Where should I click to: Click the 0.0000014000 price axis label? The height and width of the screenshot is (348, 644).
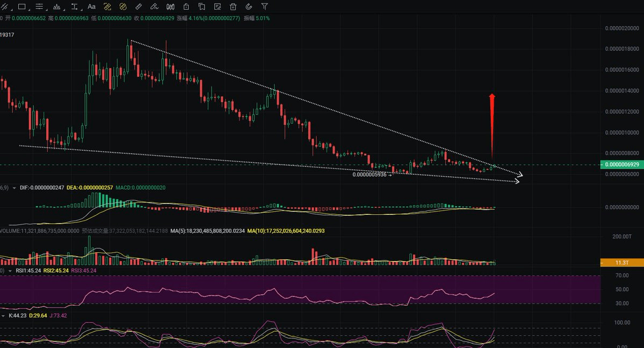(622, 91)
